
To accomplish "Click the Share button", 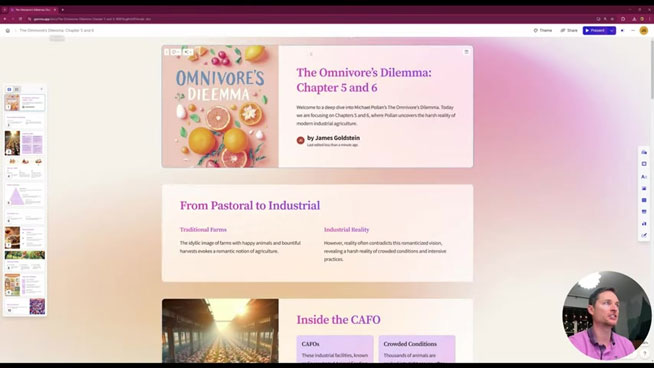I will pos(569,30).
